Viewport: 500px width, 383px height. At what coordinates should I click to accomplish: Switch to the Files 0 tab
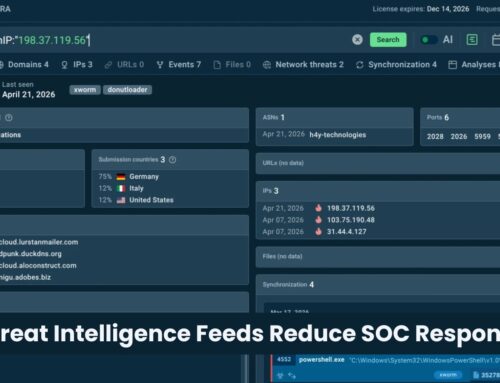coord(232,65)
